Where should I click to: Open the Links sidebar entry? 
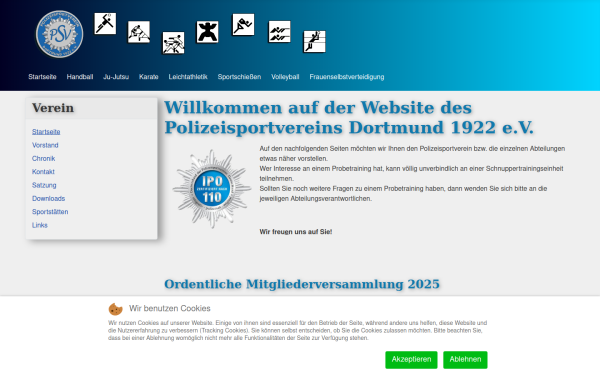(40, 225)
